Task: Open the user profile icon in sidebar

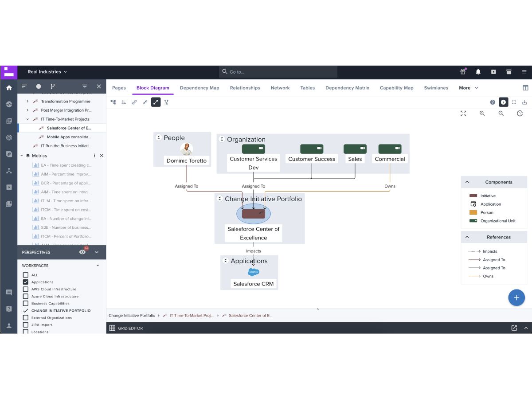Action: pos(9,325)
